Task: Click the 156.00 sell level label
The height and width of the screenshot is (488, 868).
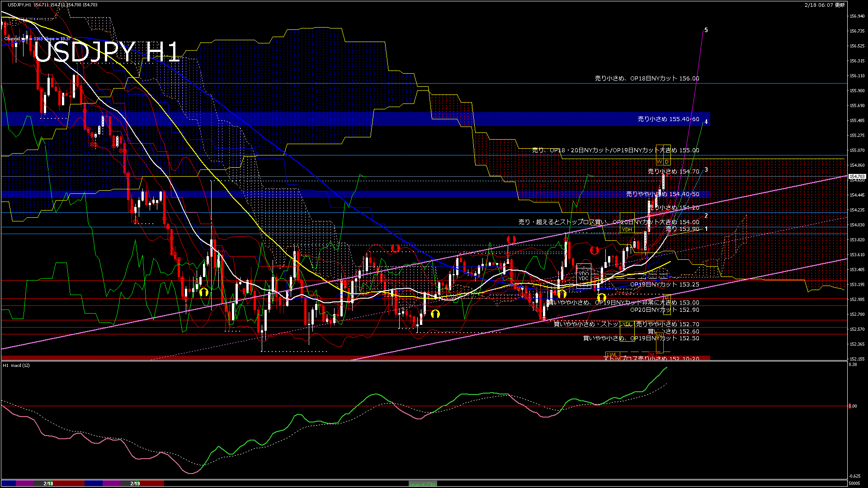Action: [646, 79]
